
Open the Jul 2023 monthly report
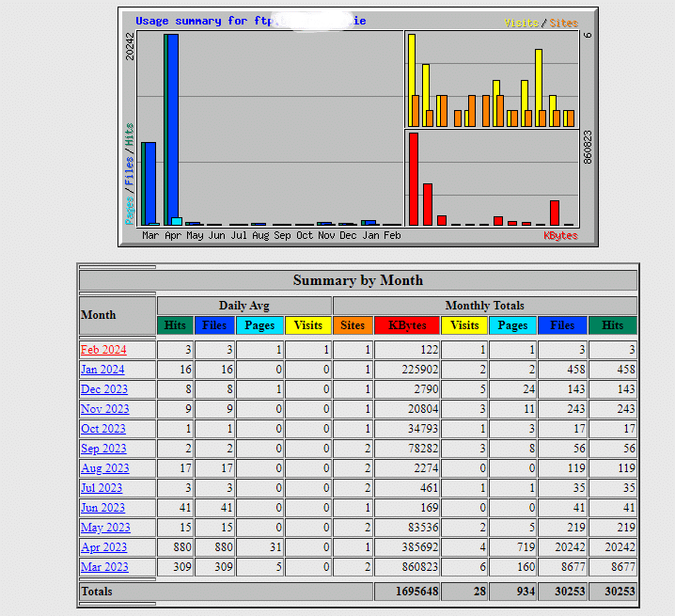click(102, 488)
